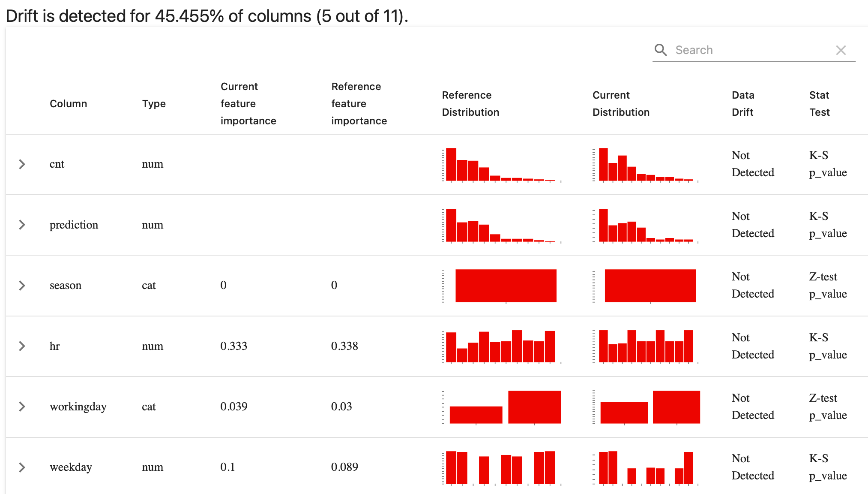The width and height of the screenshot is (868, 494).
Task: Expand the cnt row details
Action: [21, 164]
